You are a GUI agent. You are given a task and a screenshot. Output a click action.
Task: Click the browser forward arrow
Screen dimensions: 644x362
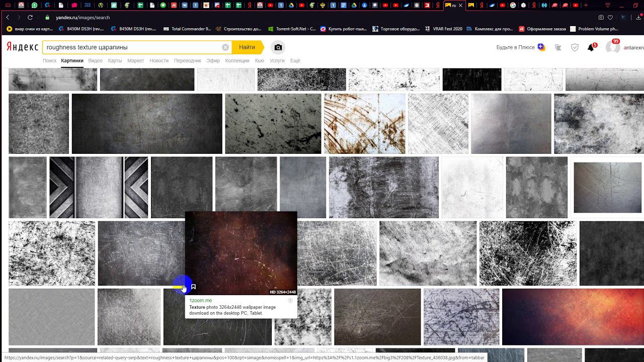pos(19,17)
